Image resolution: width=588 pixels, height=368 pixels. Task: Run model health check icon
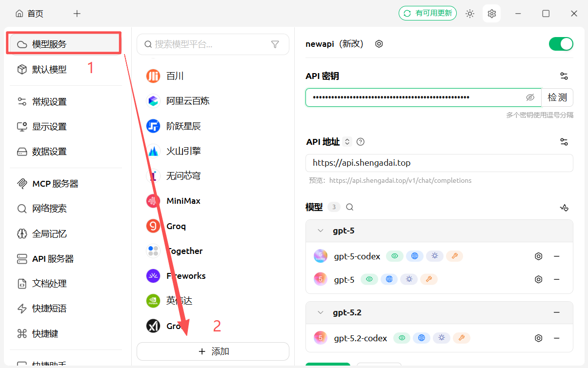click(x=564, y=208)
